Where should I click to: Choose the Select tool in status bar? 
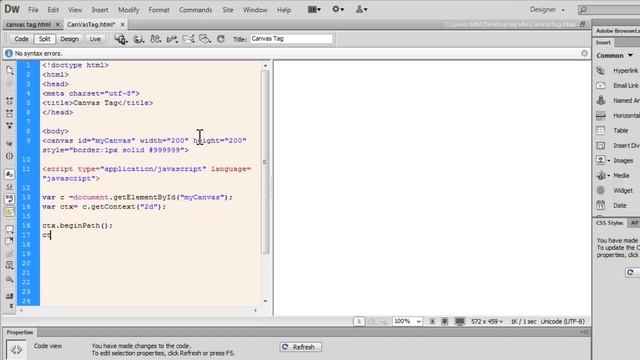[359, 322]
